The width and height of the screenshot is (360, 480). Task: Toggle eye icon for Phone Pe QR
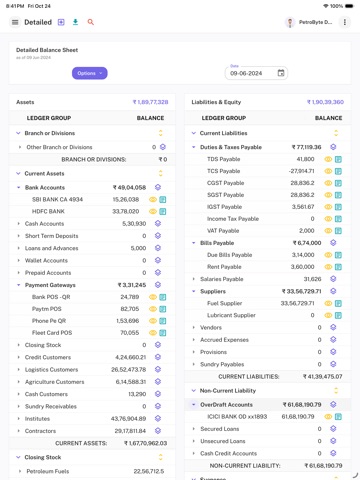(x=153, y=321)
